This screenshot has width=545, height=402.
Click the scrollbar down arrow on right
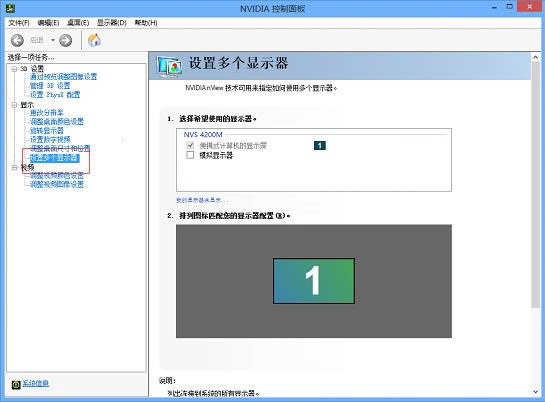click(536, 392)
